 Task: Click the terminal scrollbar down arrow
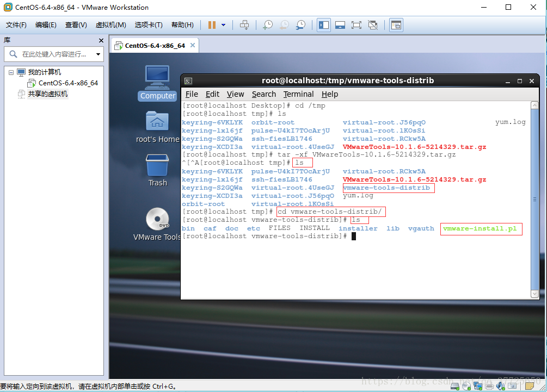[534, 294]
